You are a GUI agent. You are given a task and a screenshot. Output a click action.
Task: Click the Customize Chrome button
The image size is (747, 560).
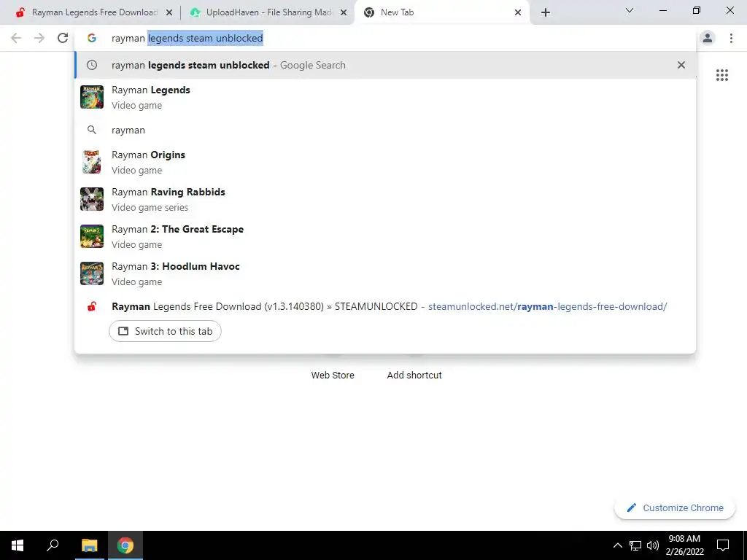pyautogui.click(x=675, y=507)
